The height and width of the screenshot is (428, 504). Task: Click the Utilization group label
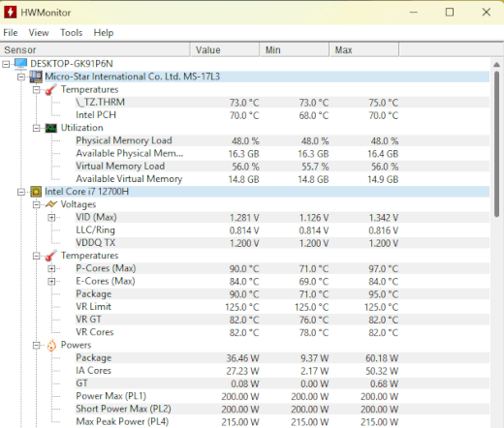[x=82, y=128]
